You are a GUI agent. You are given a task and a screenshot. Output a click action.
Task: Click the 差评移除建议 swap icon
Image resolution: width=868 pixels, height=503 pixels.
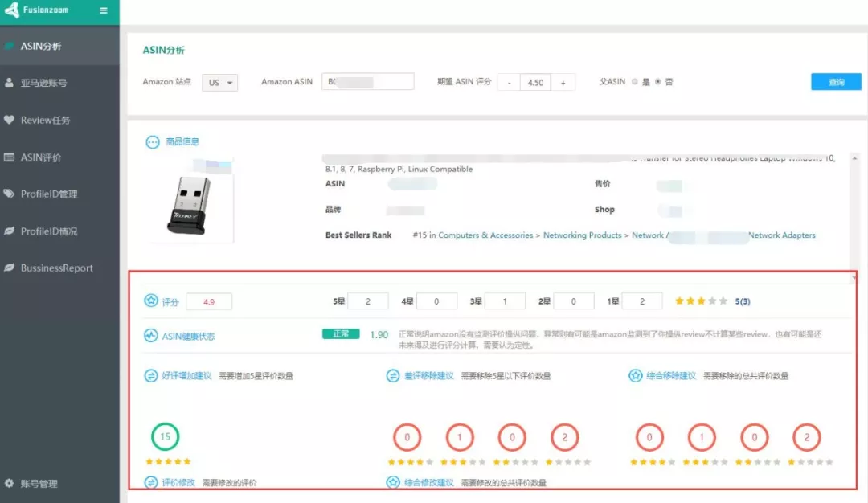pyautogui.click(x=393, y=375)
